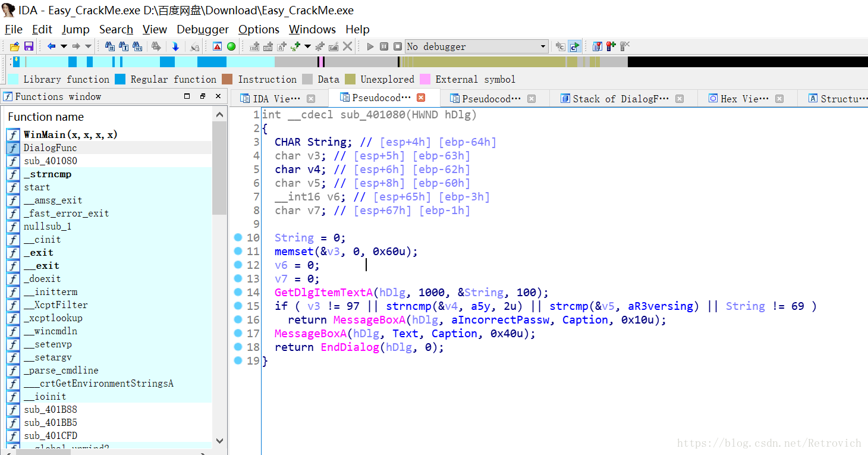This screenshot has height=455, width=868.
Task: Click the delete breakpoint gray-light X icon
Action: [x=625, y=46]
